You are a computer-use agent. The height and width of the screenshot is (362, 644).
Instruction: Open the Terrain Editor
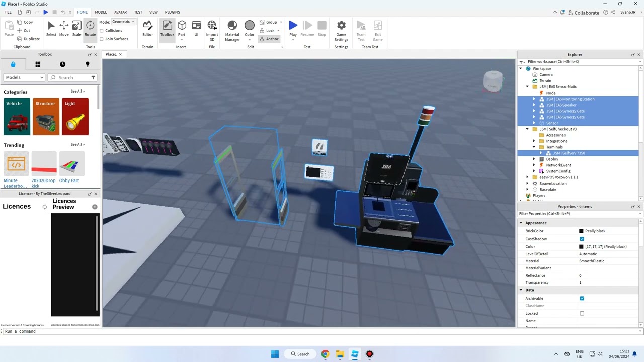coord(147,29)
